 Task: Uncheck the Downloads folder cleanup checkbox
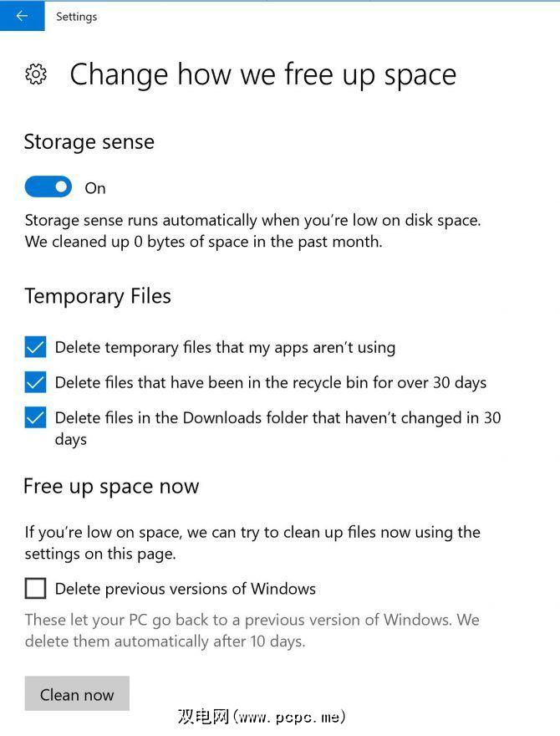click(35, 417)
